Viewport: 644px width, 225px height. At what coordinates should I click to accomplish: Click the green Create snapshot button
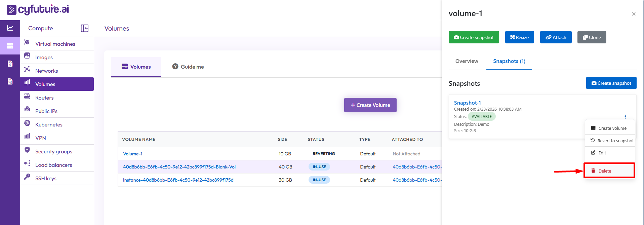(x=474, y=37)
